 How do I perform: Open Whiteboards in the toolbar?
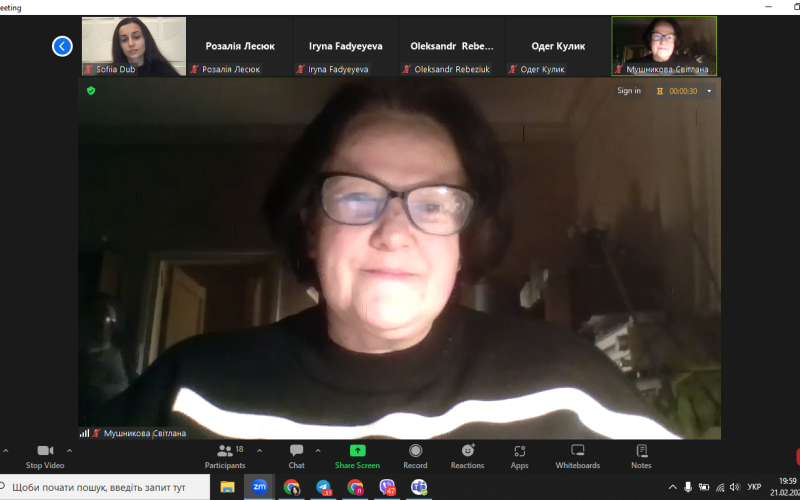tap(578, 456)
